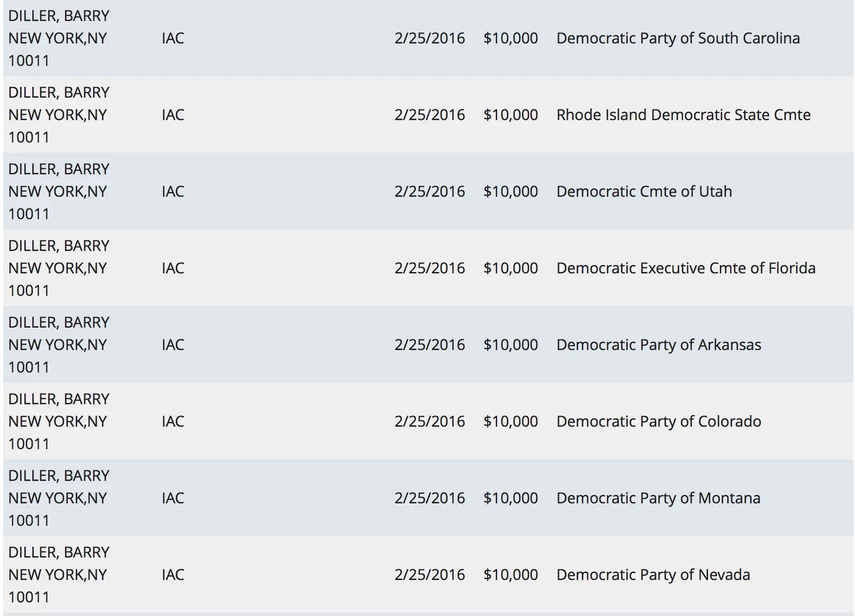Click the $10,000 amount in South Carolina row

pos(510,38)
